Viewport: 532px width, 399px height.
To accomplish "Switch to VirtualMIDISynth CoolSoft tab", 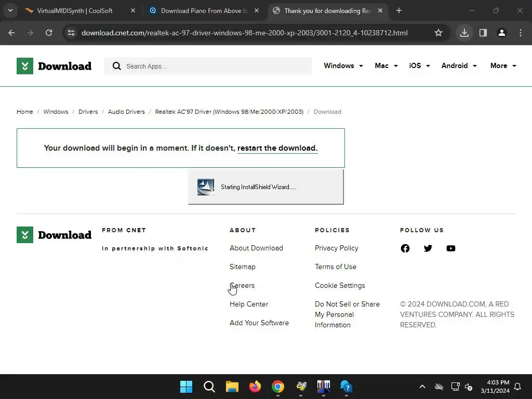I will [75, 11].
